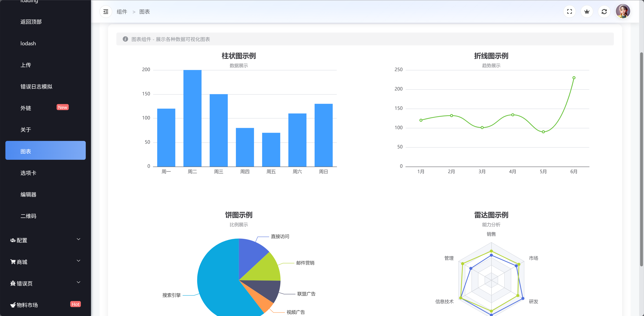
Task: Collapse the sidebar with the menu fold icon
Action: pos(106,12)
